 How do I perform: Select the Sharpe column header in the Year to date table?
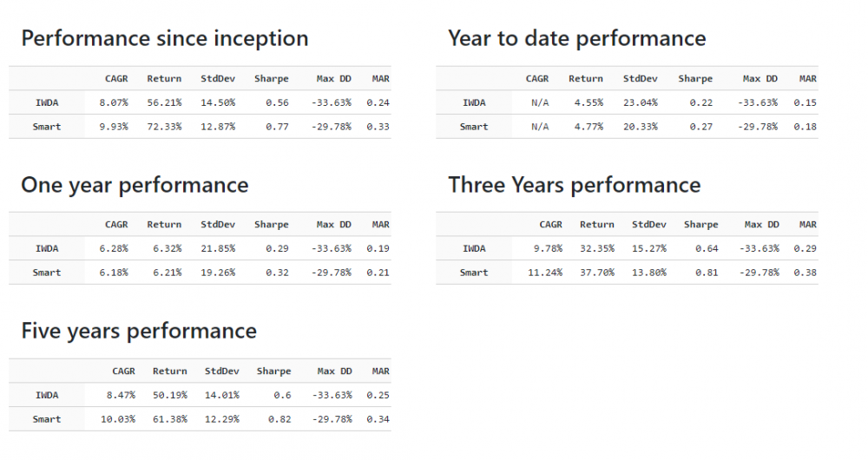tap(695, 79)
